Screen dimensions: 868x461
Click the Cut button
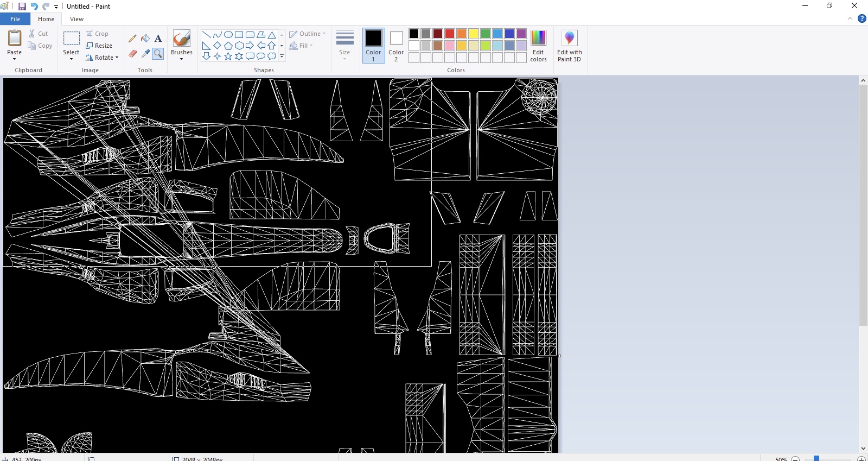[x=39, y=34]
